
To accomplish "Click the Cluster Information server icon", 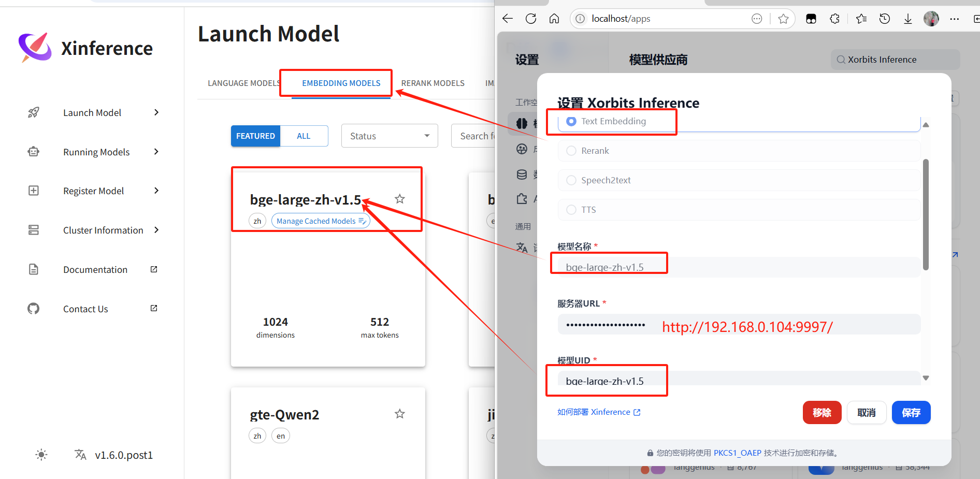I will point(34,230).
